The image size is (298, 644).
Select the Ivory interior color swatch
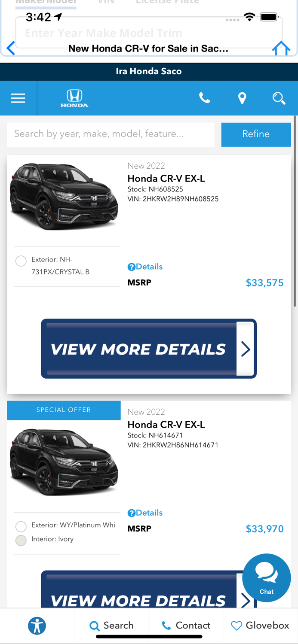(x=20, y=540)
